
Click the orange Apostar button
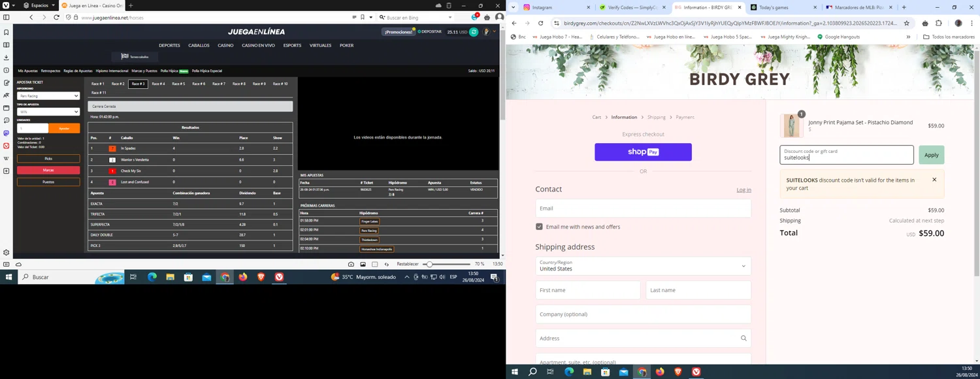point(64,128)
